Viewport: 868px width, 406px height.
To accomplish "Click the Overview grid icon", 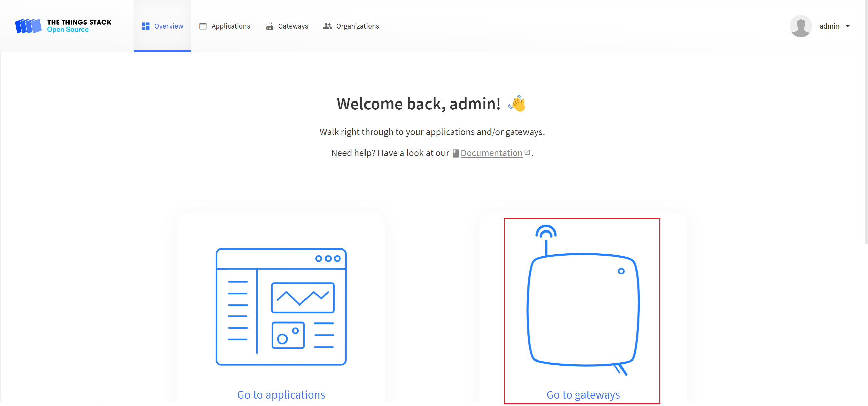I will click(x=146, y=26).
